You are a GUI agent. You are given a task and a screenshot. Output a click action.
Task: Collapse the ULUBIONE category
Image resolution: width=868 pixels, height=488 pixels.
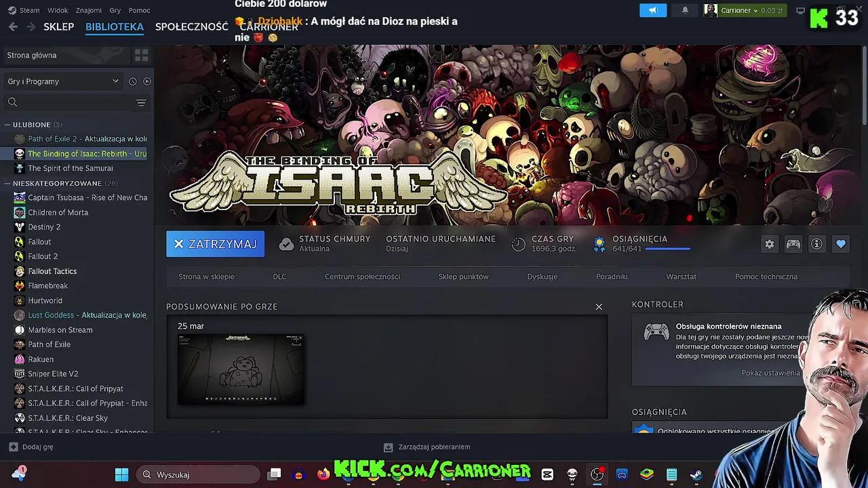(7, 125)
